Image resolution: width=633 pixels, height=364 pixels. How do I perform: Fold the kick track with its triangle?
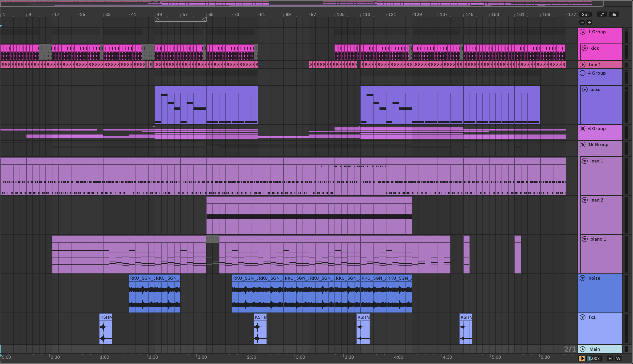pos(585,48)
